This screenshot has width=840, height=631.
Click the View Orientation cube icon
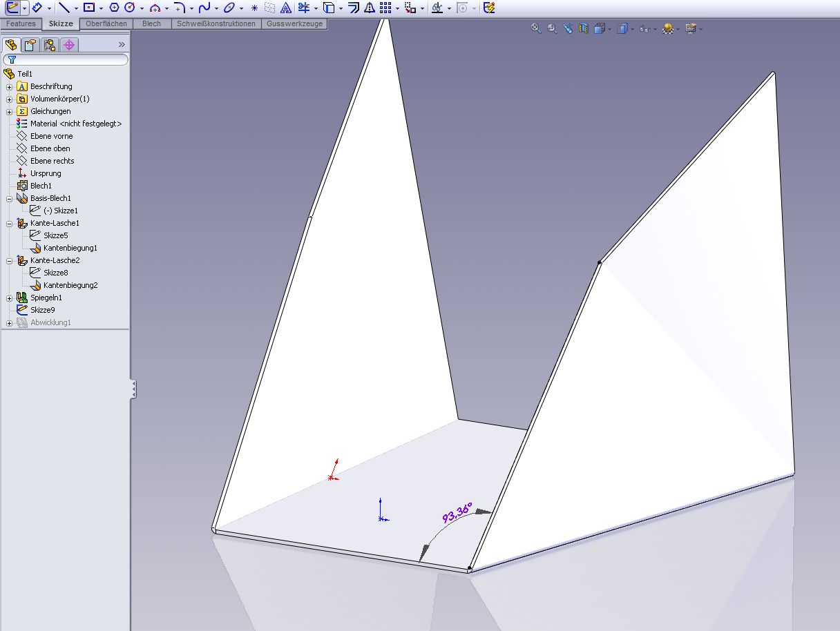[599, 28]
